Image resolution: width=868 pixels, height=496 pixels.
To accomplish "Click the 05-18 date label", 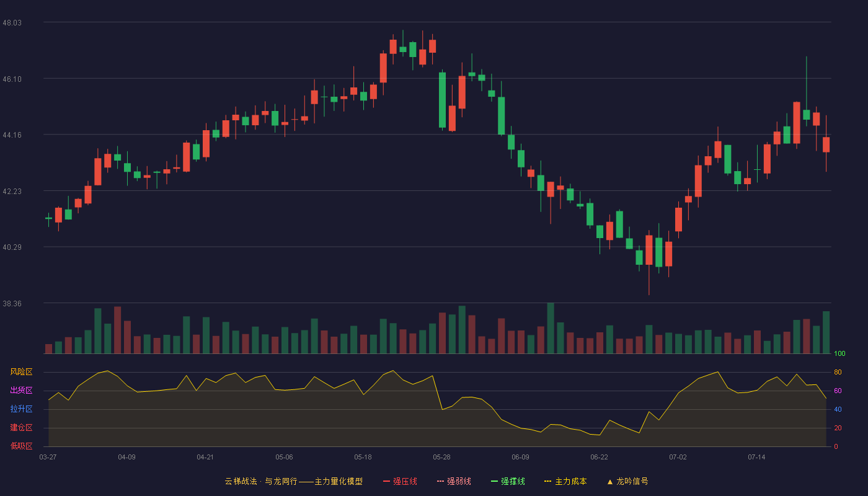I will click(x=363, y=457).
